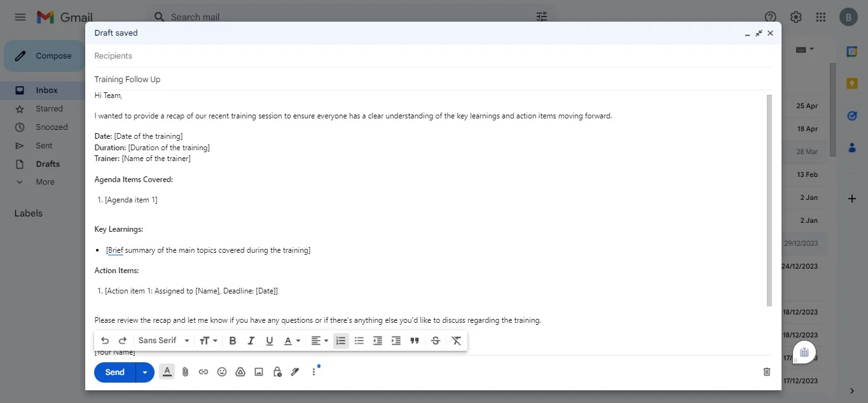Image resolution: width=868 pixels, height=403 pixels.
Task: Insert signature using the pen icon
Action: pos(295,371)
